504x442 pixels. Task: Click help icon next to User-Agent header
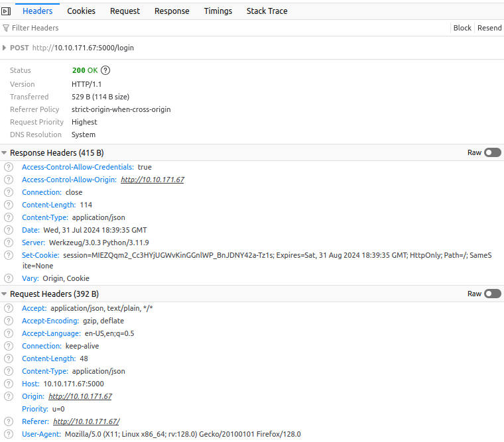pyautogui.click(x=9, y=434)
